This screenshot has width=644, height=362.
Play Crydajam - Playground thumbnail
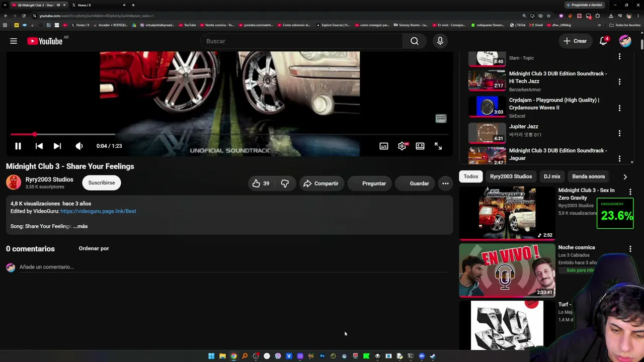(487, 107)
